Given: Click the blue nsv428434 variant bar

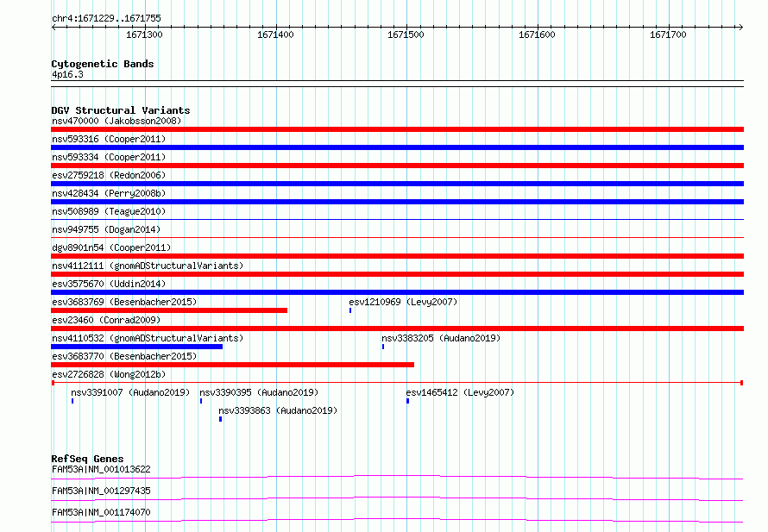Looking at the screenshot, I should (397, 202).
